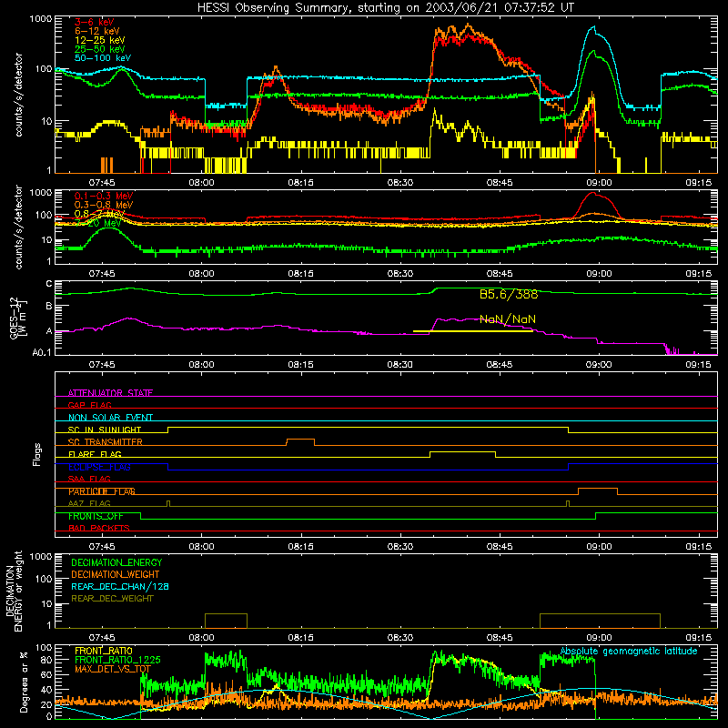The height and width of the screenshot is (728, 728).
Task: Click the REAR_DEC_WEIGHT legend label
Action: tap(112, 599)
